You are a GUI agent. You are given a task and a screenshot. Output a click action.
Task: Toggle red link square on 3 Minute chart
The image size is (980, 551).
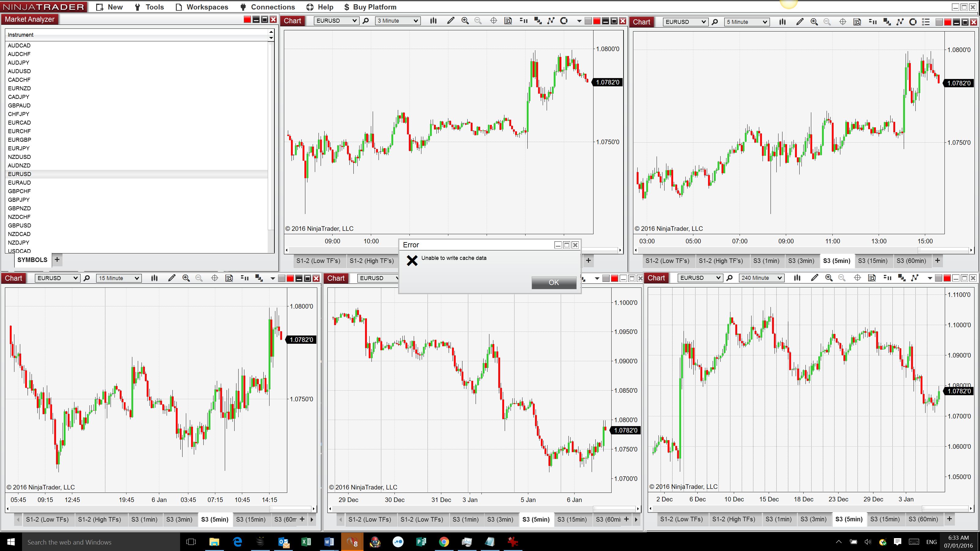coord(597,21)
